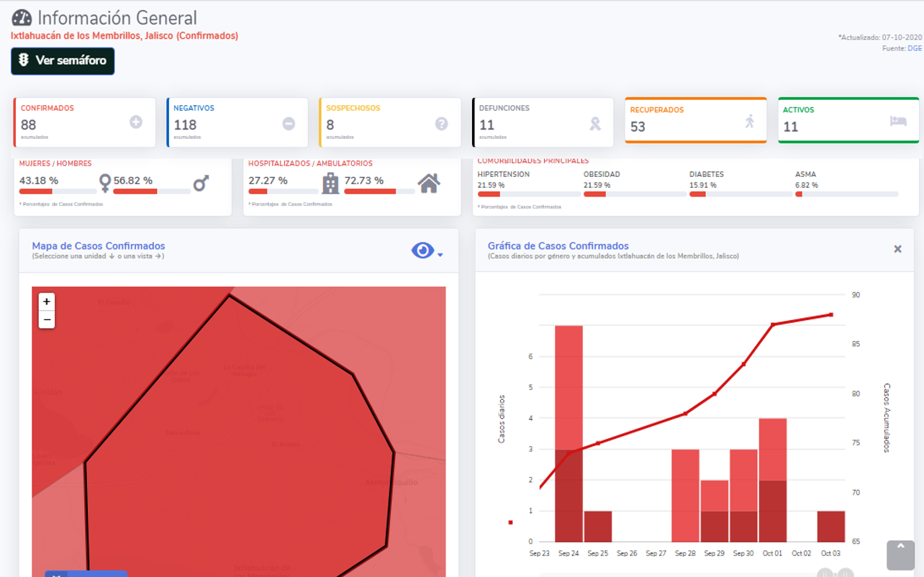The image size is (924, 577).
Task: Click the minus icon in Negativos card
Action: pyautogui.click(x=289, y=124)
